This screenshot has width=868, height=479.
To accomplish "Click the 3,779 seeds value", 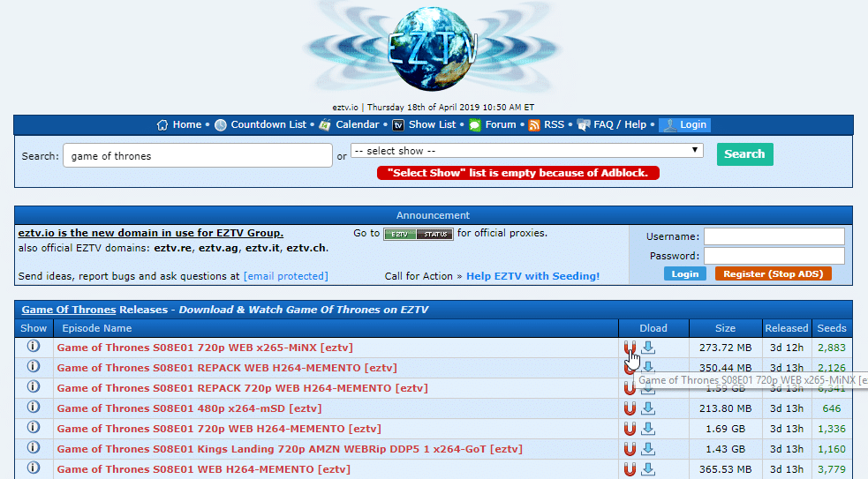I will 832,469.
